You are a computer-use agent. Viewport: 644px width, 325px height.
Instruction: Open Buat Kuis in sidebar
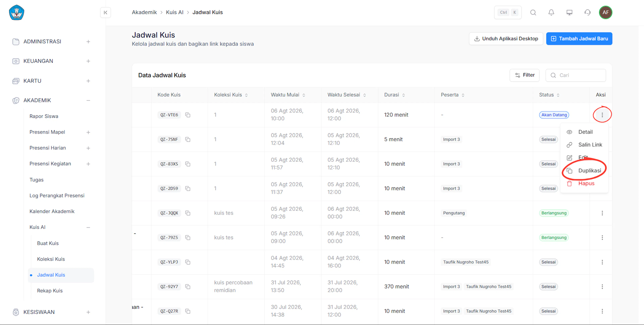(48, 243)
